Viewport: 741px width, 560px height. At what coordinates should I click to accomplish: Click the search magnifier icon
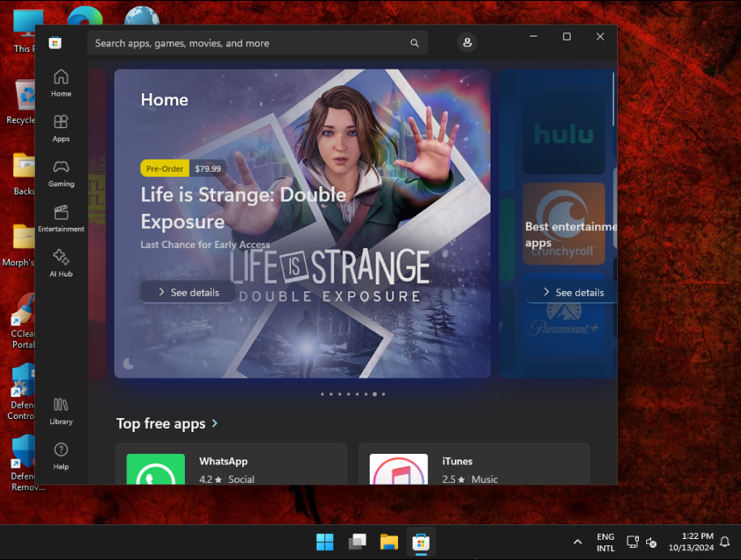[414, 43]
